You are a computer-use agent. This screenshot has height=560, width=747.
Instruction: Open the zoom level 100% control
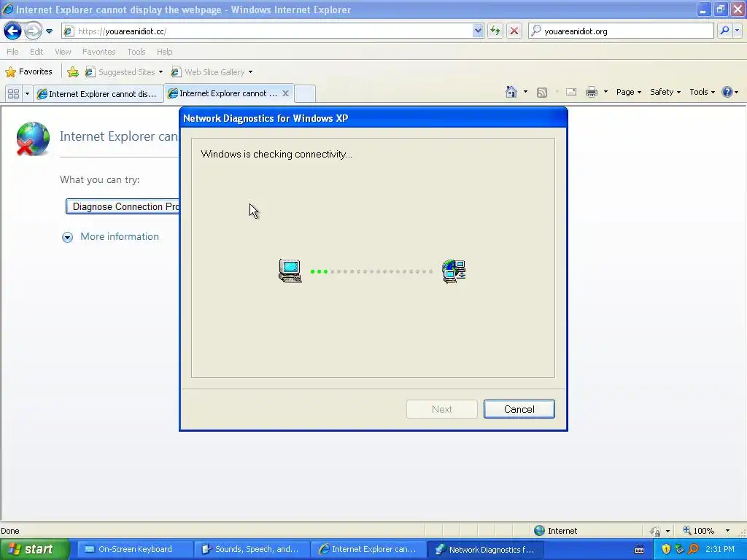[698, 531]
